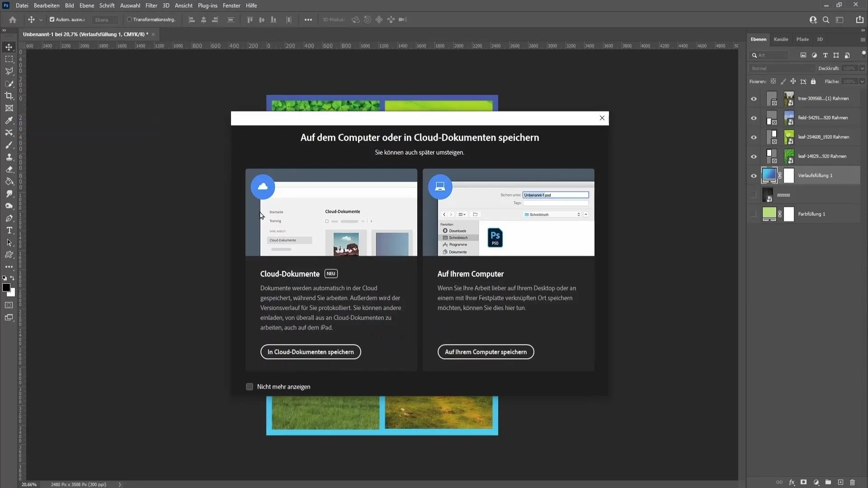
Task: Open the Bearbeiten menu
Action: click(47, 5)
